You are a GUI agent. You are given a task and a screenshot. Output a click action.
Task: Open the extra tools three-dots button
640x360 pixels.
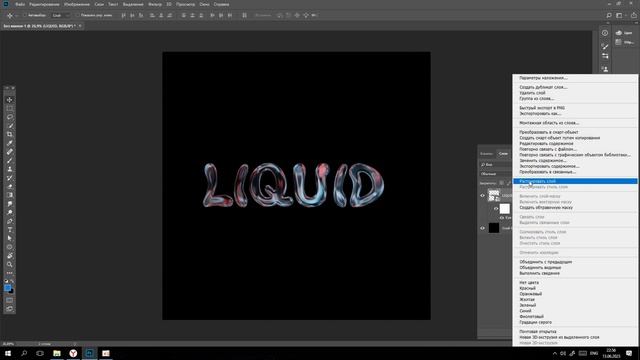[9, 273]
